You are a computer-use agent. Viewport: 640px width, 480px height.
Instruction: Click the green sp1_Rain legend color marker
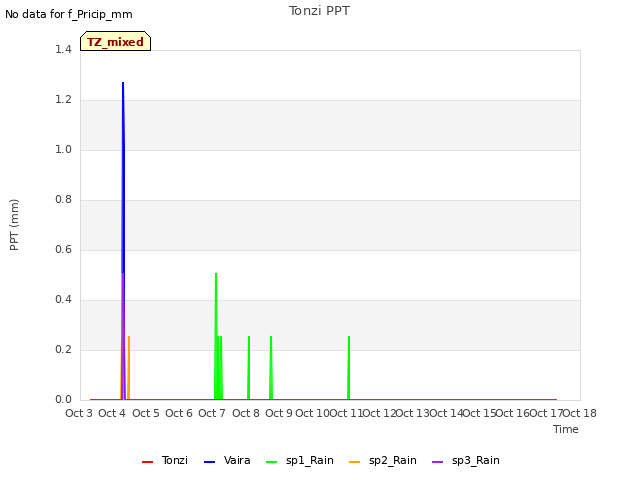pos(271,462)
